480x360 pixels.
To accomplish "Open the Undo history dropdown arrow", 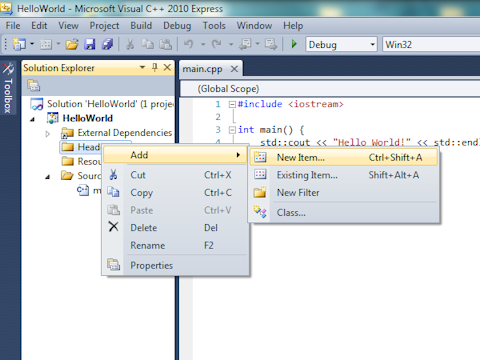I will tap(203, 44).
